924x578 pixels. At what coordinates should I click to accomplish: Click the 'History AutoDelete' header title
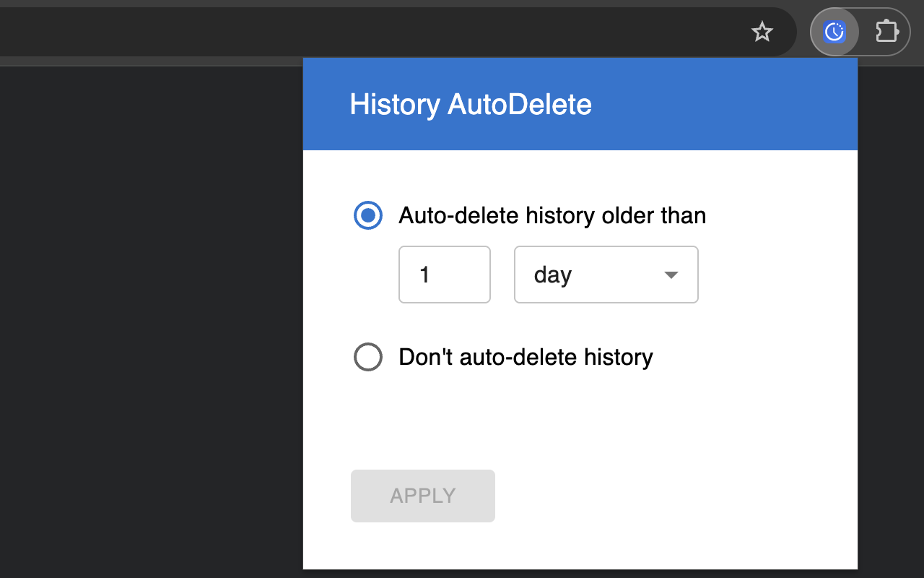pos(471,105)
